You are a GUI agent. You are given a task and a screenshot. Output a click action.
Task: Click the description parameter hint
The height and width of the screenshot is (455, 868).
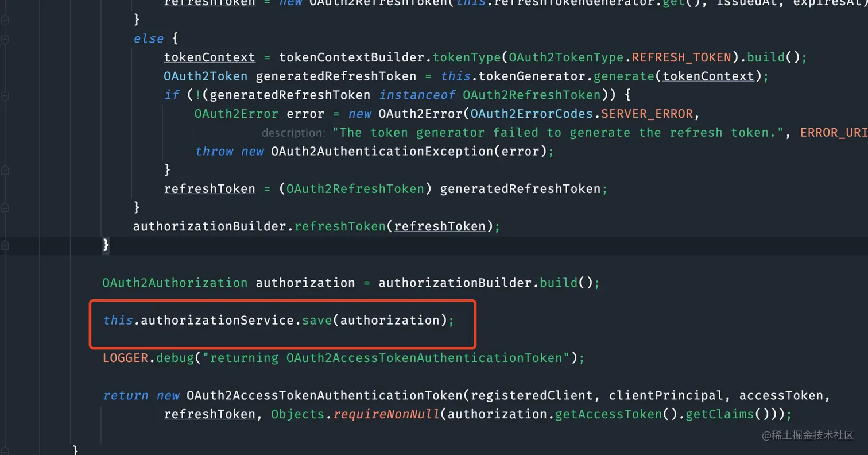tap(293, 133)
